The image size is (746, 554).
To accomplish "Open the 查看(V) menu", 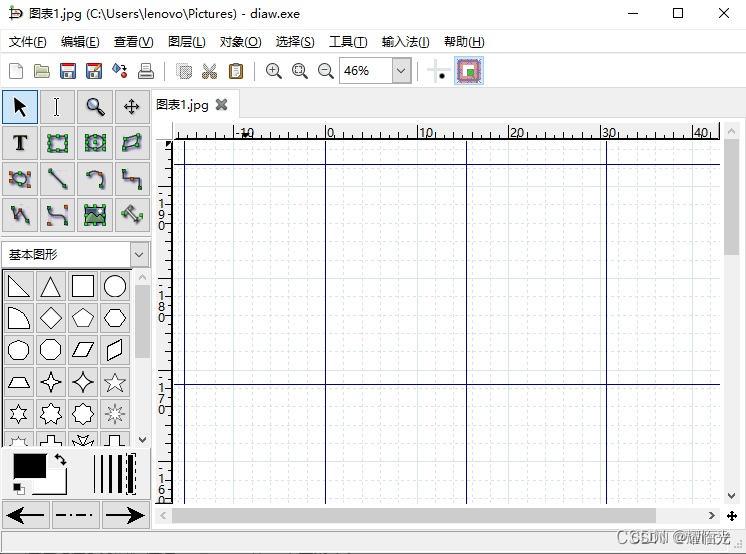I will (x=134, y=42).
